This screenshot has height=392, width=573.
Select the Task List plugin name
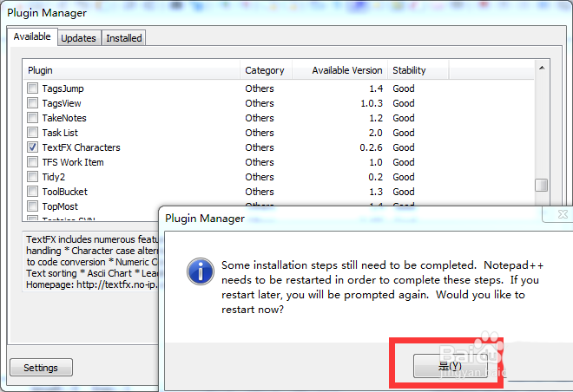click(x=60, y=133)
